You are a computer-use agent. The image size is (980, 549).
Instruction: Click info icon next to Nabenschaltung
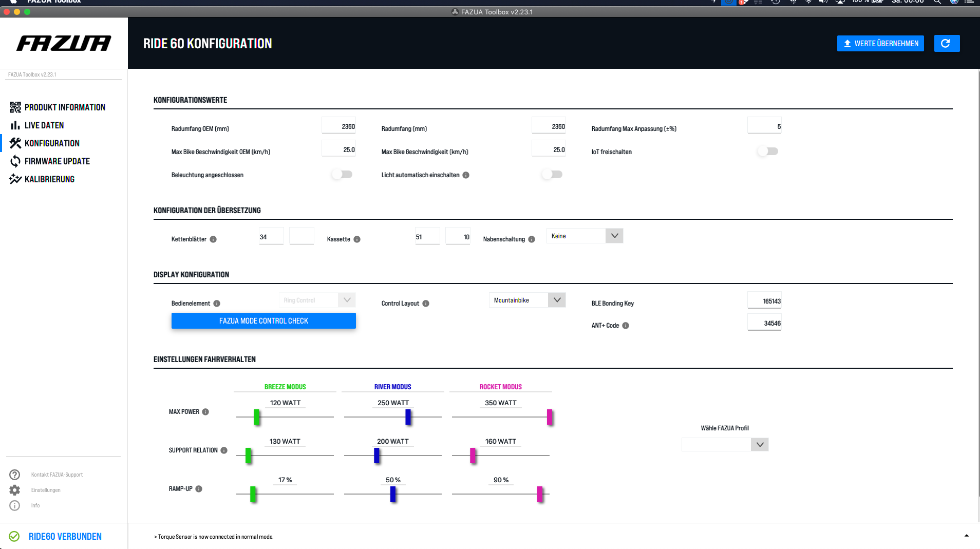point(532,239)
